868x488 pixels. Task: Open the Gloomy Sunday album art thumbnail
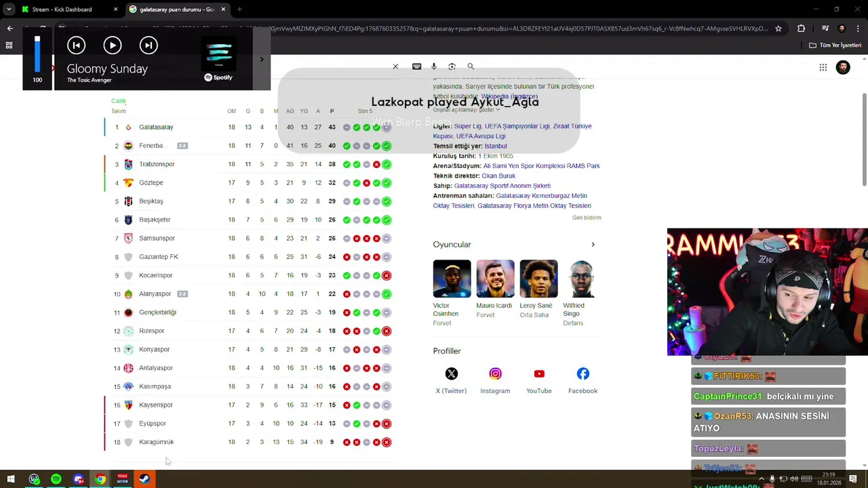click(x=218, y=53)
